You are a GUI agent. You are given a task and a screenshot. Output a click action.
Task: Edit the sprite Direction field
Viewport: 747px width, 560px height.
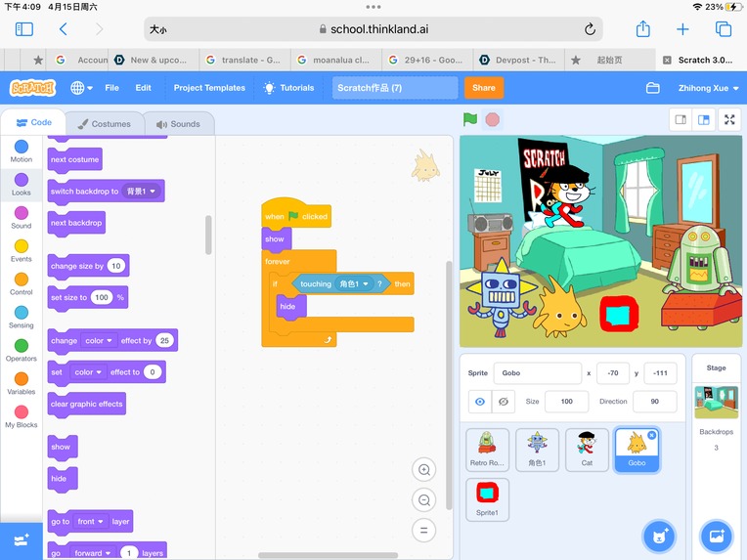[x=654, y=402]
